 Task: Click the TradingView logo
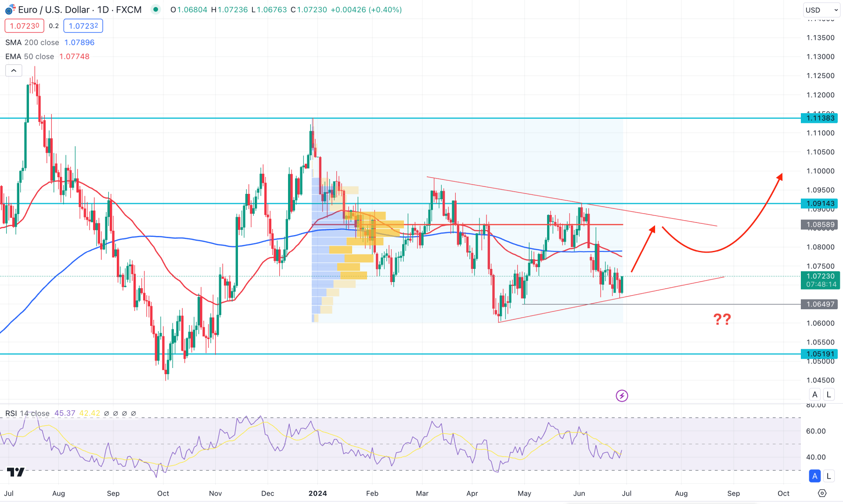(16, 472)
